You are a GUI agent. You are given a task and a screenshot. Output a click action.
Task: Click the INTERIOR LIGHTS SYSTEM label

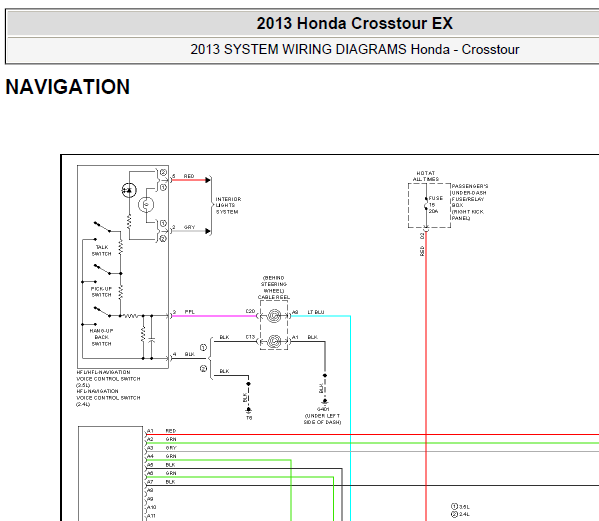click(x=228, y=205)
